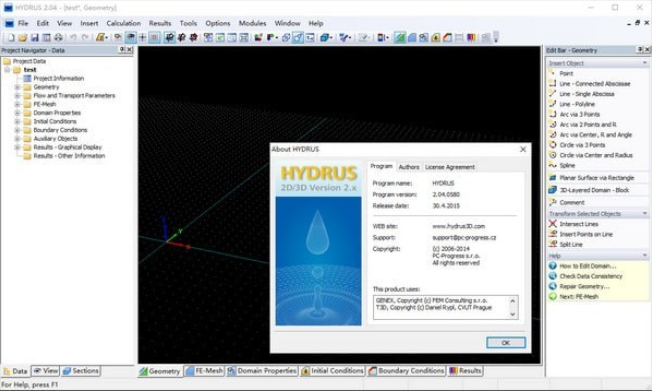Choose Arc via 3 Points tool
The height and width of the screenshot is (392, 652).
click(x=579, y=114)
